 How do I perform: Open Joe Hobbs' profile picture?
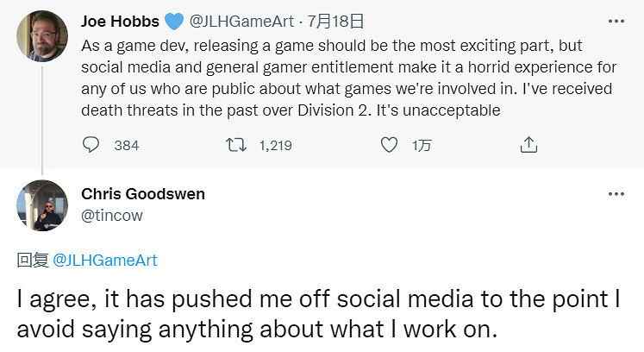click(42, 35)
